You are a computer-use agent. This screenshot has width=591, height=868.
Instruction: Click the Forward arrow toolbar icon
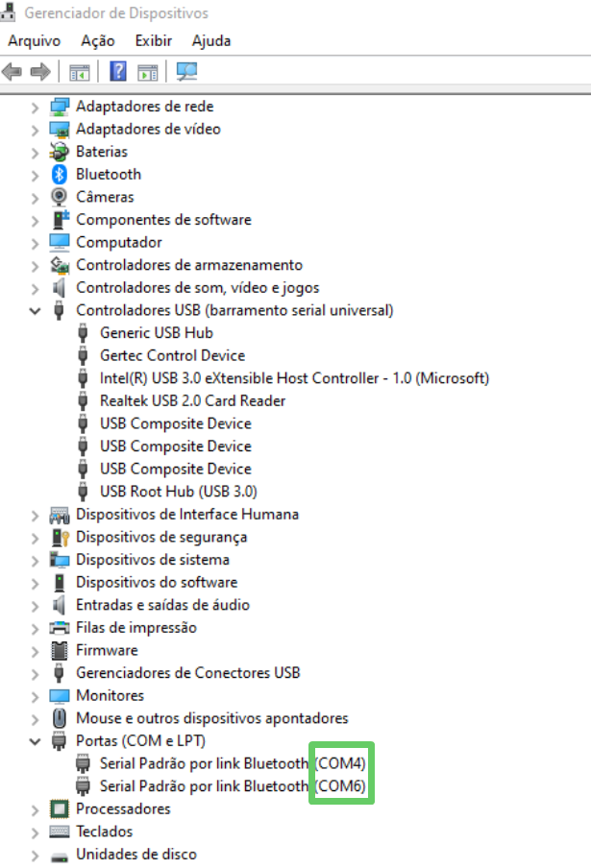(40, 71)
